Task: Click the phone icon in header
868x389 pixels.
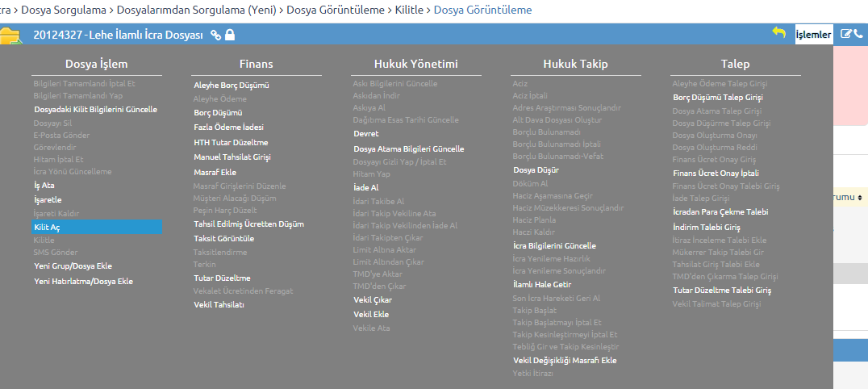Action: tap(858, 34)
